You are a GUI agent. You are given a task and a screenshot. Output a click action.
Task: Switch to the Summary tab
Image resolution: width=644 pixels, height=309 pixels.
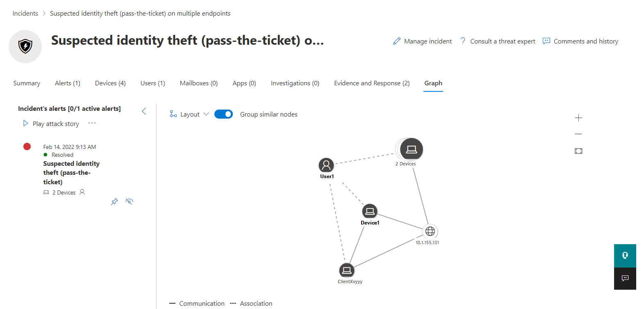click(27, 83)
